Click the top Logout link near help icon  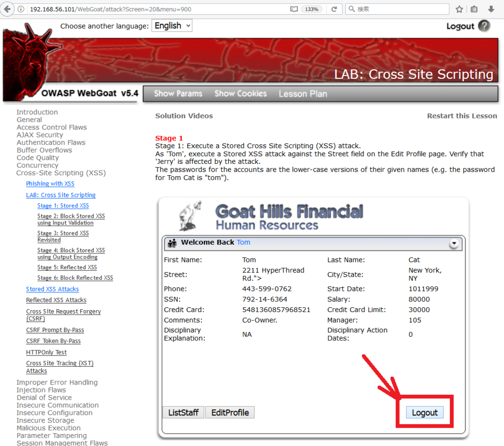point(460,27)
